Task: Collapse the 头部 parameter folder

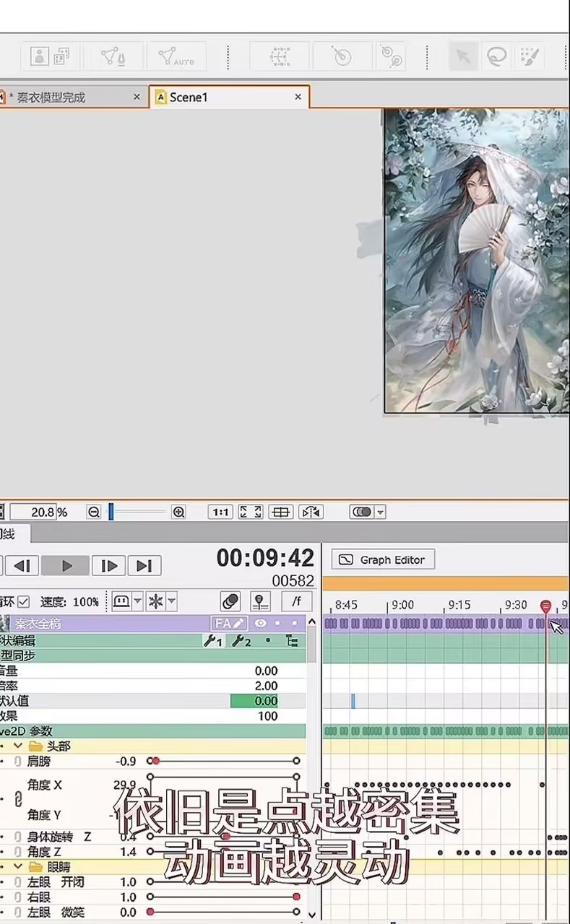Action: click(18, 746)
